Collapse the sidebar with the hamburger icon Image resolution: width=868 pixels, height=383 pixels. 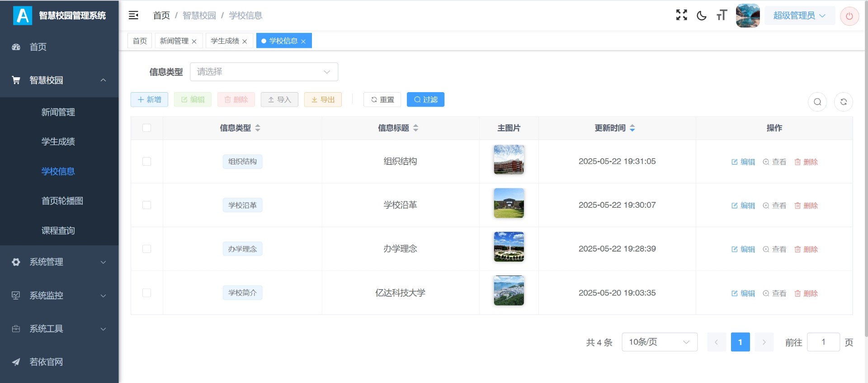[x=133, y=15]
